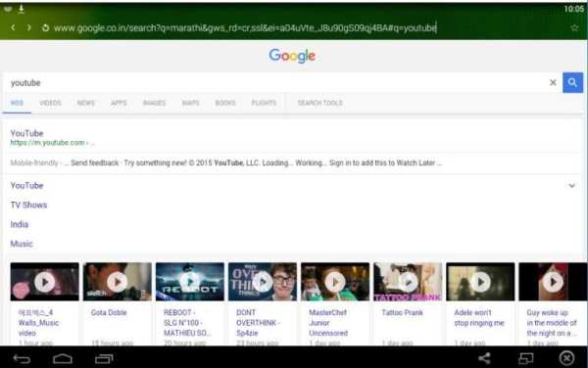Screen dimensions: 588x368
Task: Open the TV Shows sitelink
Action: pyautogui.click(x=28, y=206)
